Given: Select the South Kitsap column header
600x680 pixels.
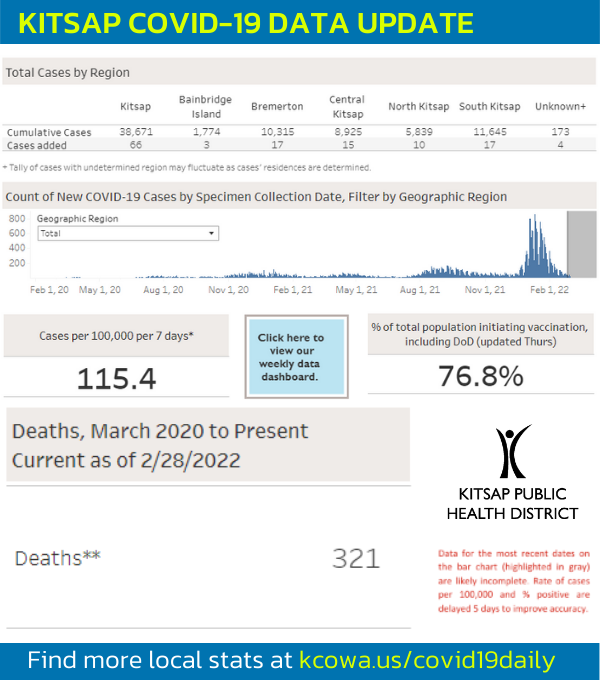Looking at the screenshot, I should (x=490, y=107).
